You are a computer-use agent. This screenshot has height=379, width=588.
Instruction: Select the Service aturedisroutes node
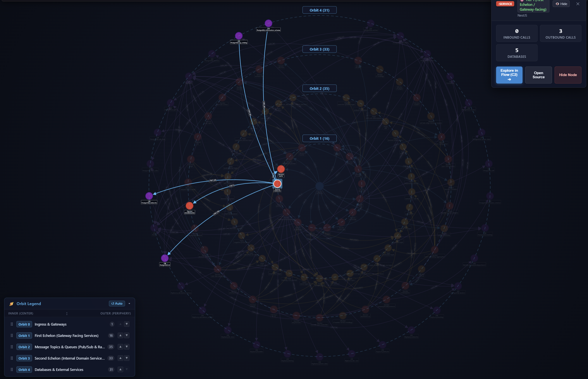189,205
